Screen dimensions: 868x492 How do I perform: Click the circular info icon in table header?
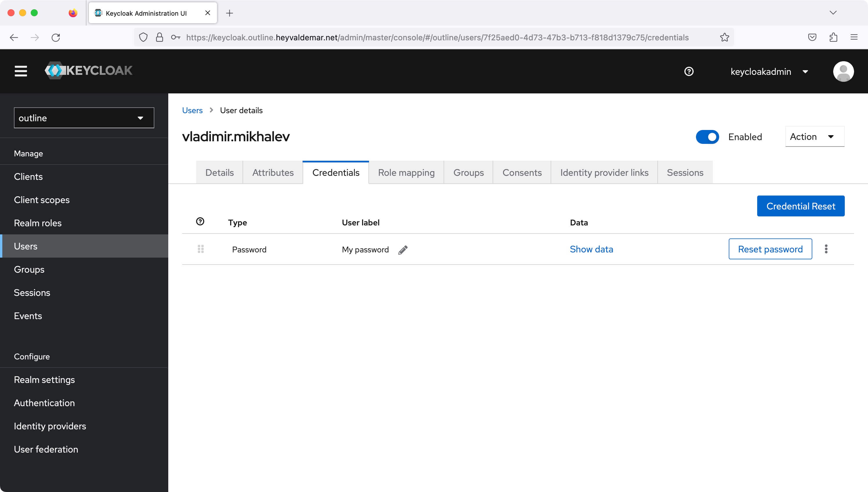tap(200, 221)
